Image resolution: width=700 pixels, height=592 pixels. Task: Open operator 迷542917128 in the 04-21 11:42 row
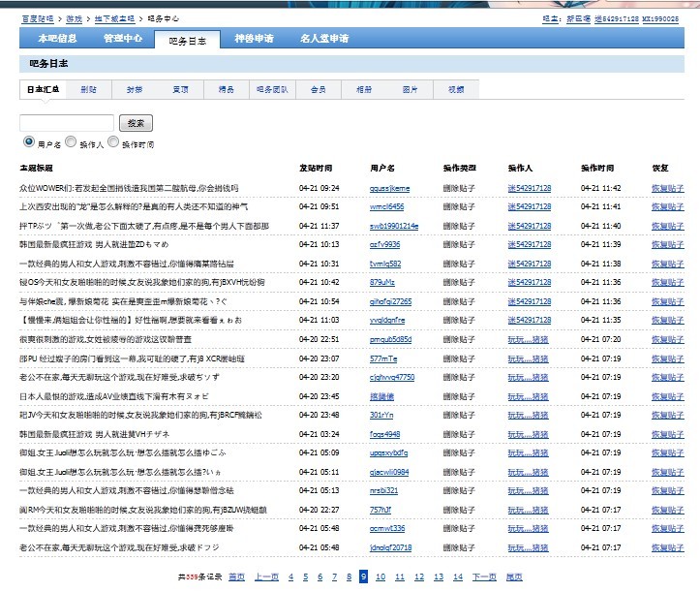[530, 188]
